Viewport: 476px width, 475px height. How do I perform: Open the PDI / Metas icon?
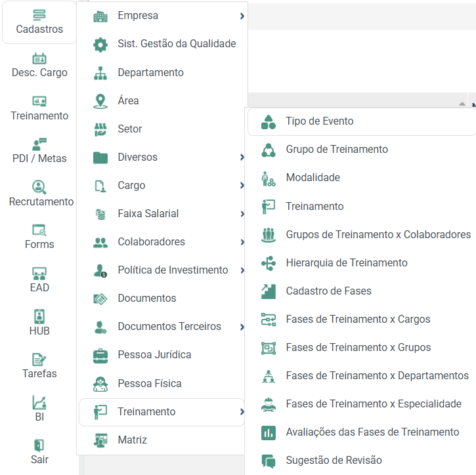click(x=39, y=144)
